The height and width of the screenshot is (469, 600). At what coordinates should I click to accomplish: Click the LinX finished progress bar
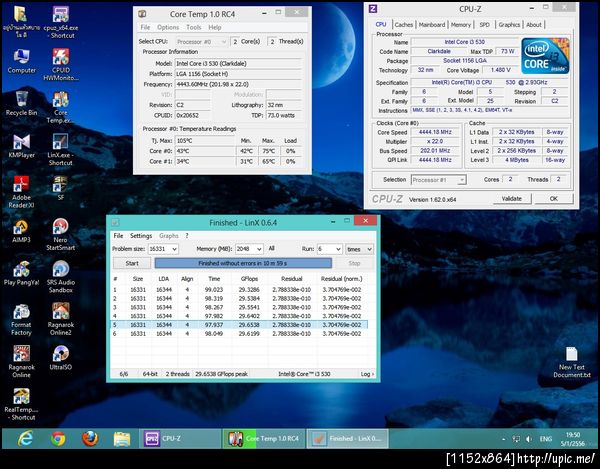[x=243, y=263]
